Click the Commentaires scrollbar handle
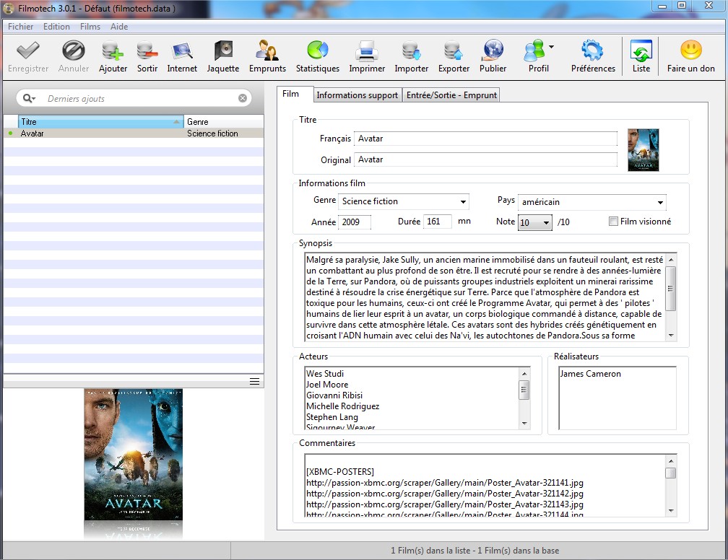Screen dimensions: 728x560 coord(670,473)
